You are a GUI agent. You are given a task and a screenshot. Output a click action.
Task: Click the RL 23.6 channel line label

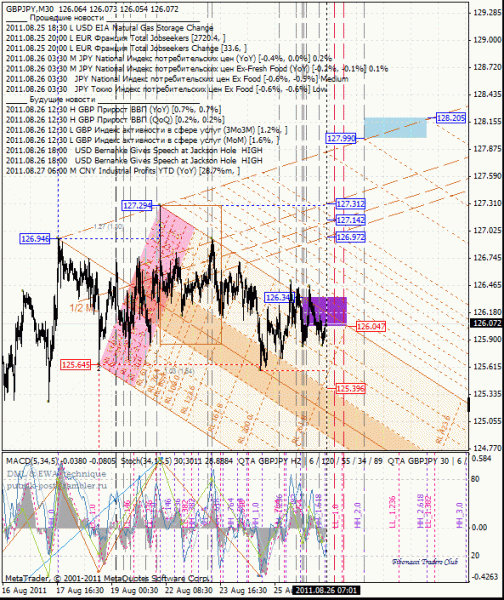[444, 430]
